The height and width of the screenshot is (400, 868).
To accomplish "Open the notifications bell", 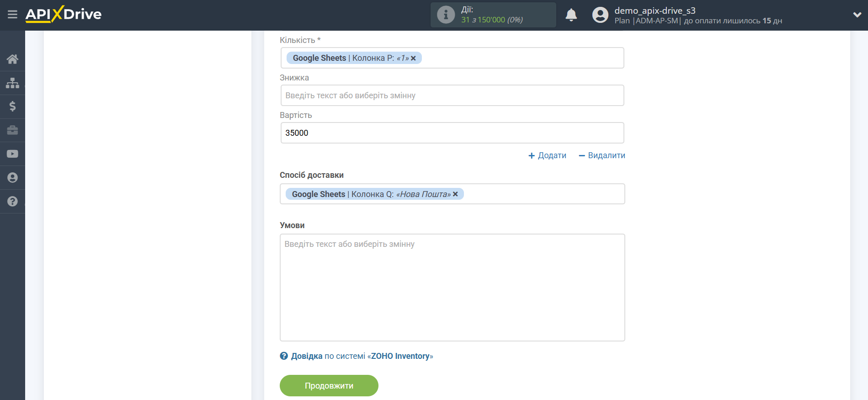I will point(571,15).
